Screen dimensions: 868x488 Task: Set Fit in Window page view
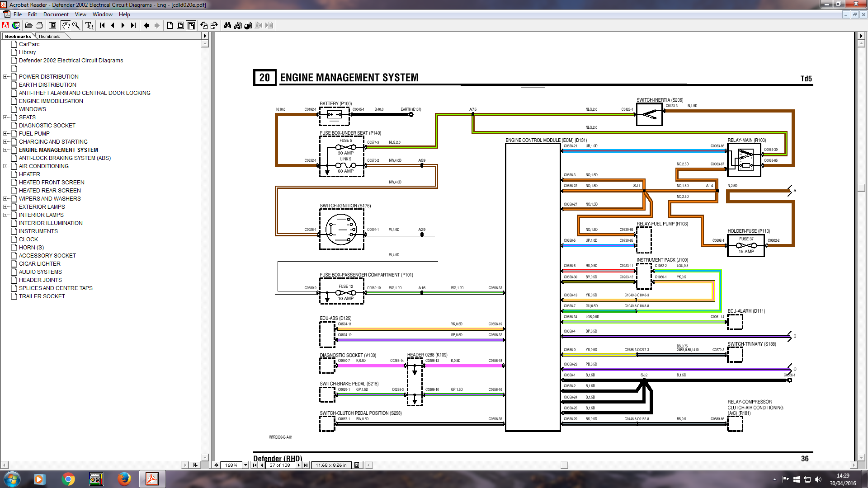tap(180, 25)
